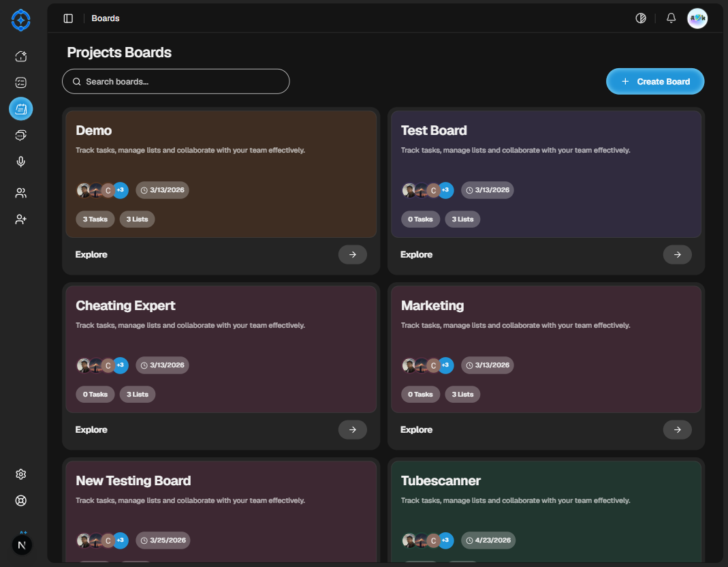
Task: Open the user profile avatar in header
Action: pyautogui.click(x=697, y=18)
